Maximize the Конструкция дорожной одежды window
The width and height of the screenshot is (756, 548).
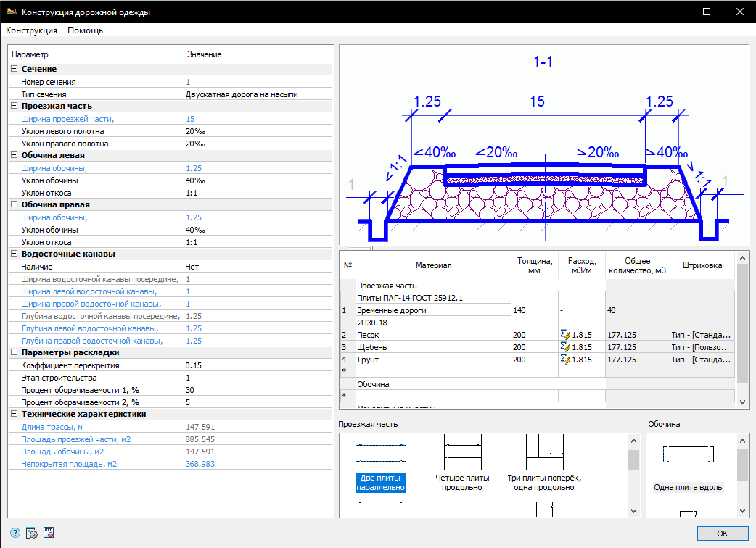coord(707,12)
